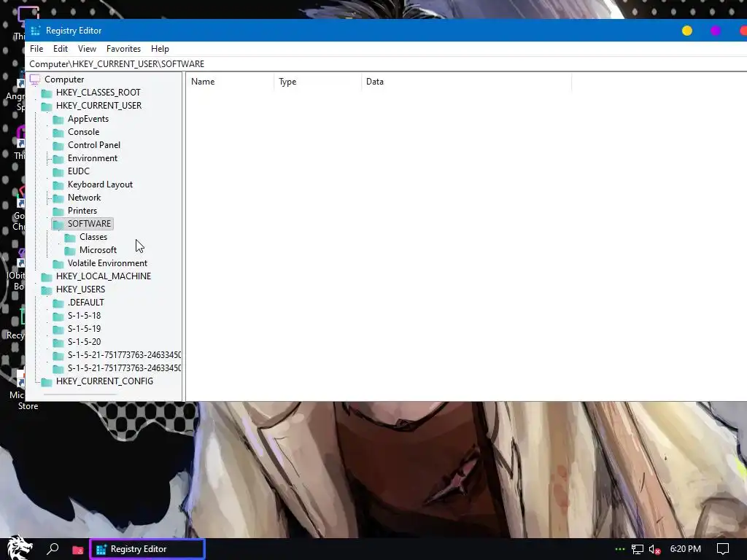747x560 pixels.
Task: Select the AppEvents key
Action: pos(88,119)
